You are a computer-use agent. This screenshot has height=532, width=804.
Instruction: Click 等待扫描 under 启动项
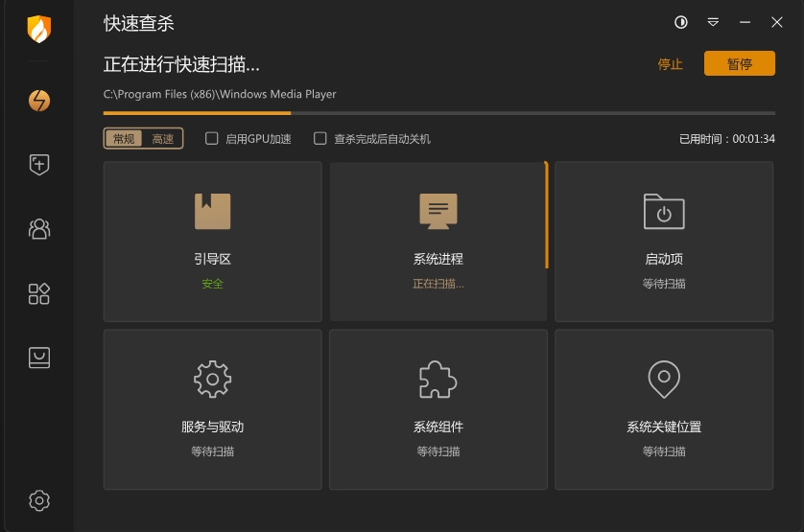point(664,284)
